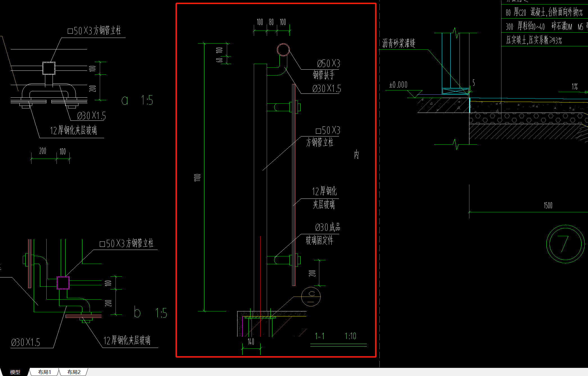Click the Ø30X1.5 label in detail a
This screenshot has width=588, height=376.
pos(91,116)
